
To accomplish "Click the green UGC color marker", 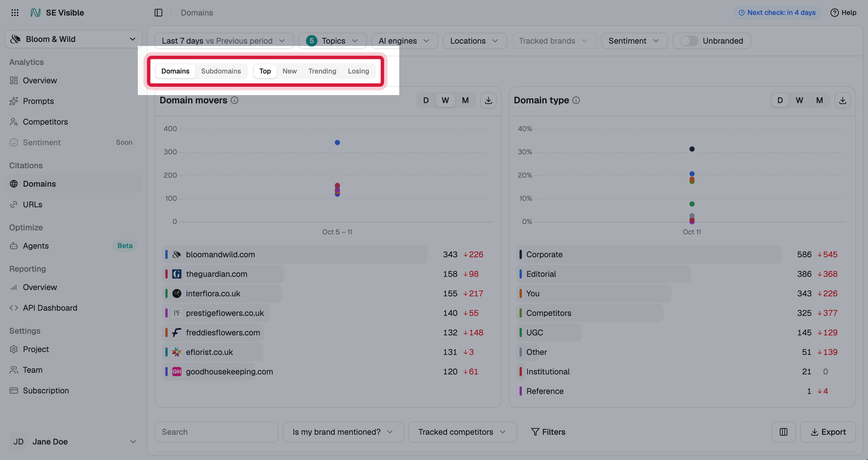I will 520,333.
